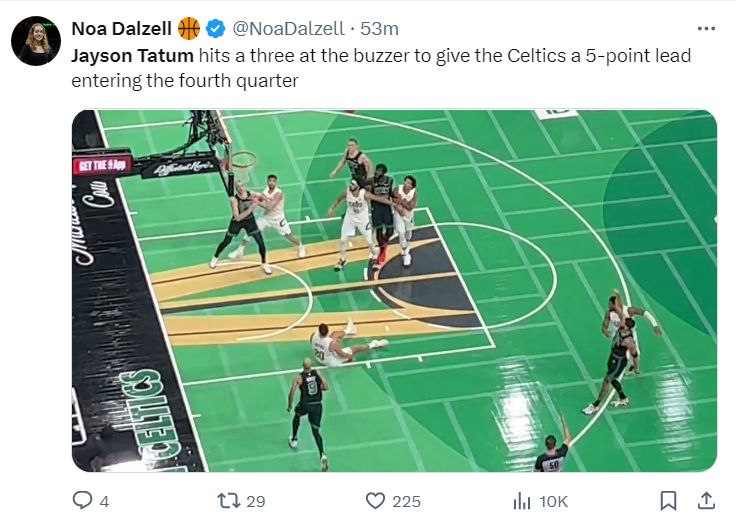Click the share upload icon
Viewport: 736px width, 528px height.
pos(705,500)
